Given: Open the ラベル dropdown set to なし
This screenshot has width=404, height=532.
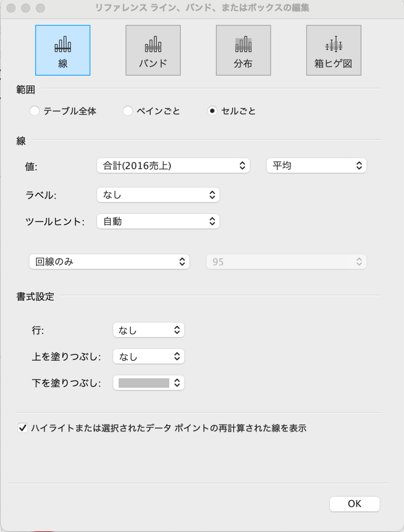Looking at the screenshot, I should pos(158,195).
